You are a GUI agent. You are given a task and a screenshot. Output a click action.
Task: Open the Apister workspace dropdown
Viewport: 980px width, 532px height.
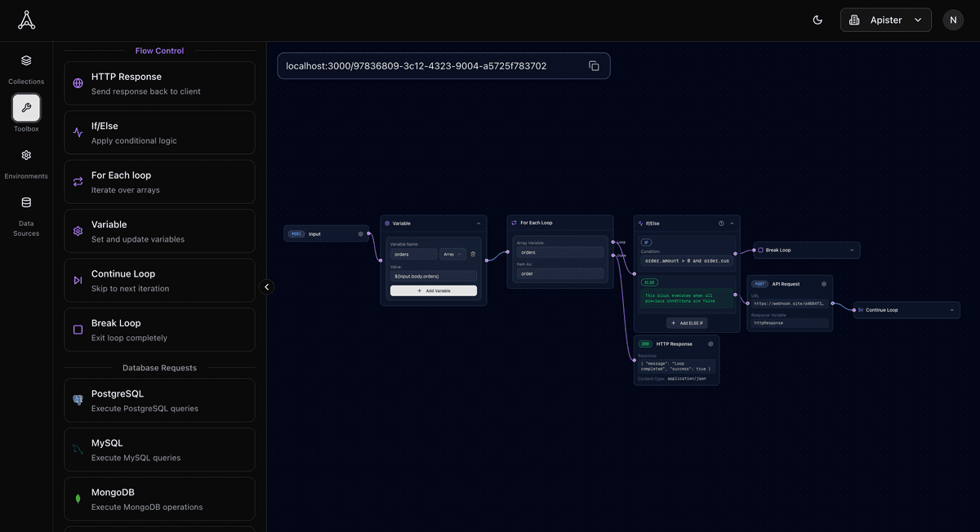click(885, 20)
